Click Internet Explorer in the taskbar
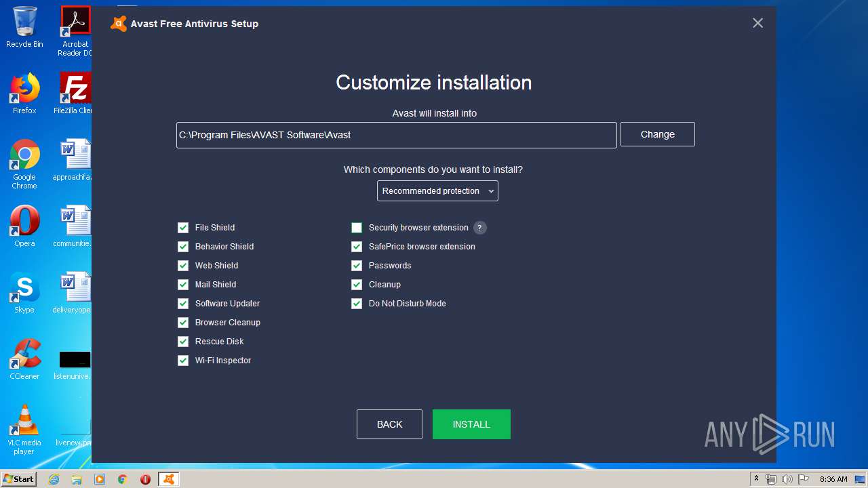 tap(54, 479)
